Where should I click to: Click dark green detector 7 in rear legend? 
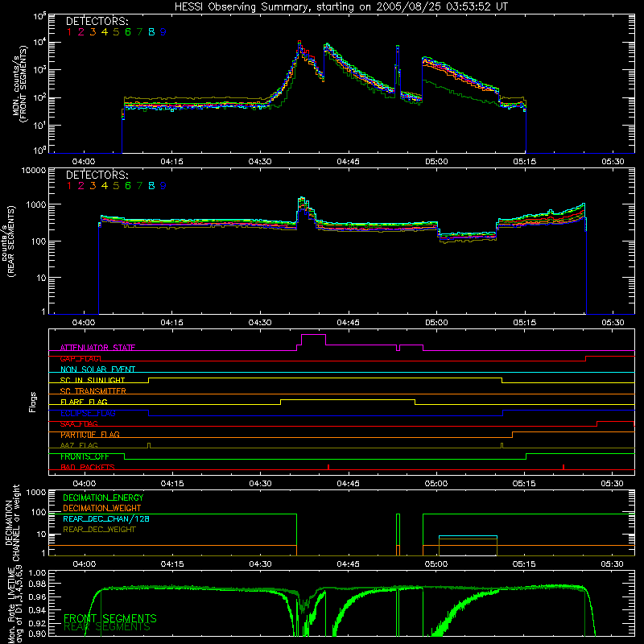point(139,186)
